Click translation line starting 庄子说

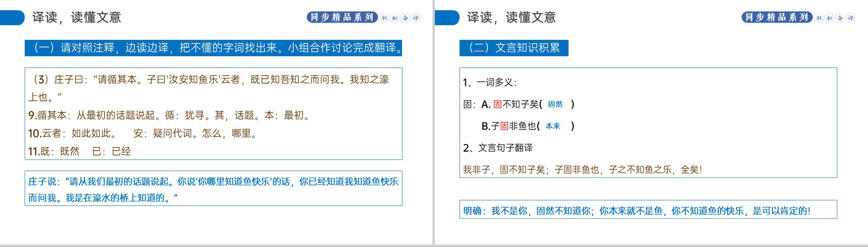click(x=213, y=181)
